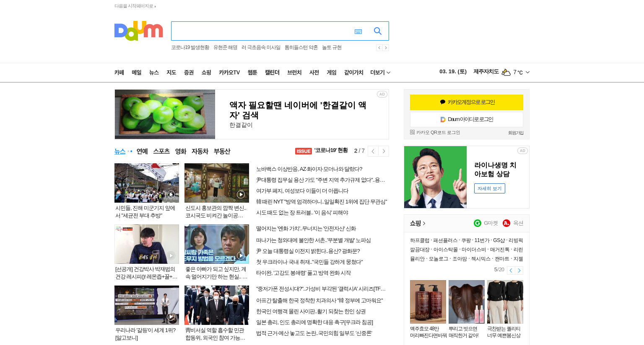Screen dimensions: 644x345
Task: Click the weather cloud icon
Action: coord(506,72)
